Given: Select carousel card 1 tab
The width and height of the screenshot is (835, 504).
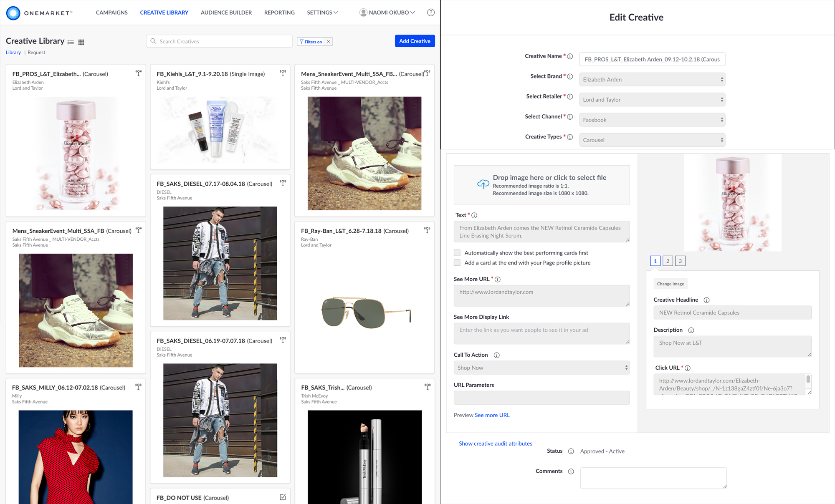Looking at the screenshot, I should (x=655, y=261).
